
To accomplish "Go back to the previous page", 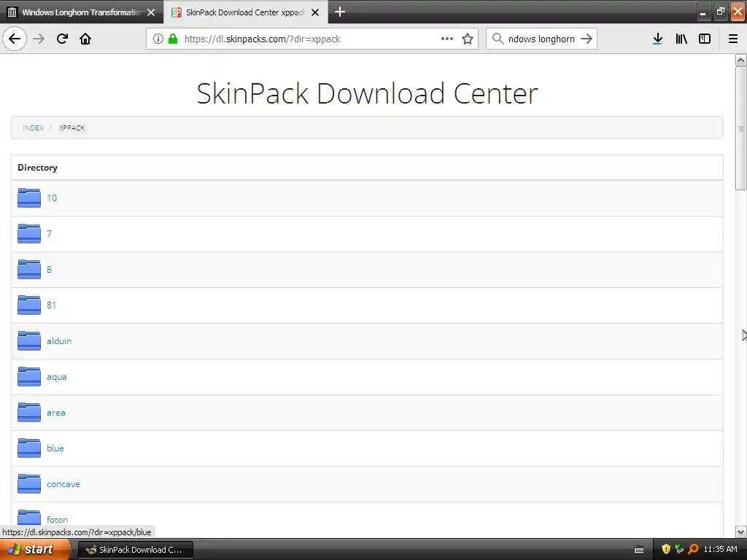I will (15, 39).
